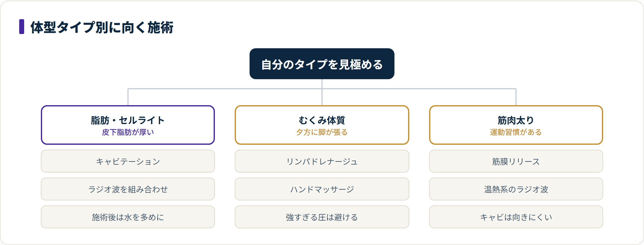The height and width of the screenshot is (245, 644).
Task: Click the むくみ体質 card title text
Action: [x=322, y=120]
